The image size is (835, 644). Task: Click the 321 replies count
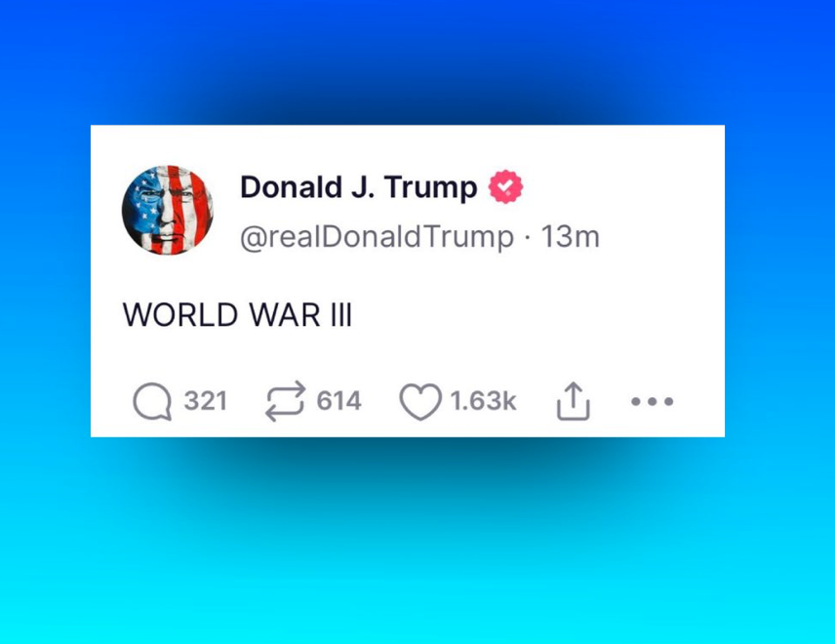point(206,401)
